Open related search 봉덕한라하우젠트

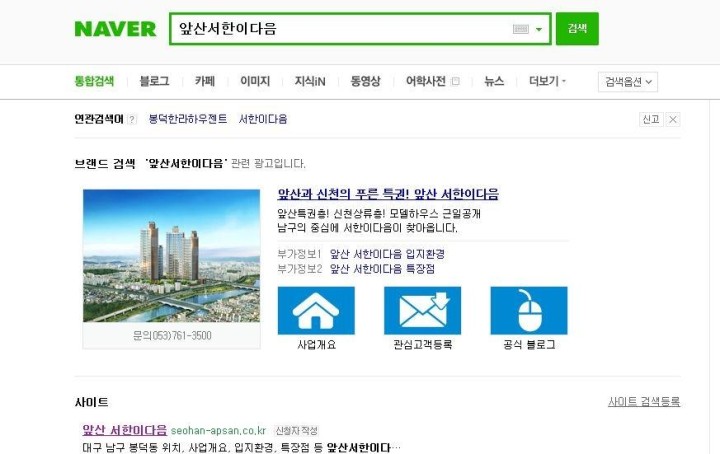188,119
